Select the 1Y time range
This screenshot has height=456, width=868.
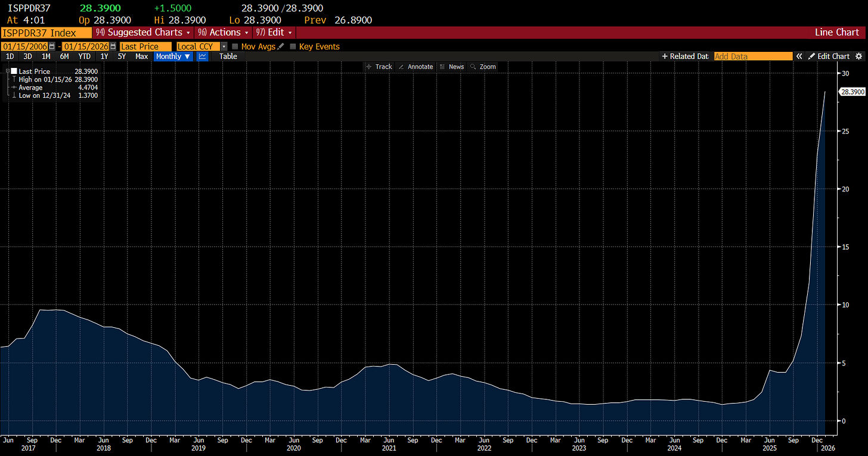tap(104, 57)
